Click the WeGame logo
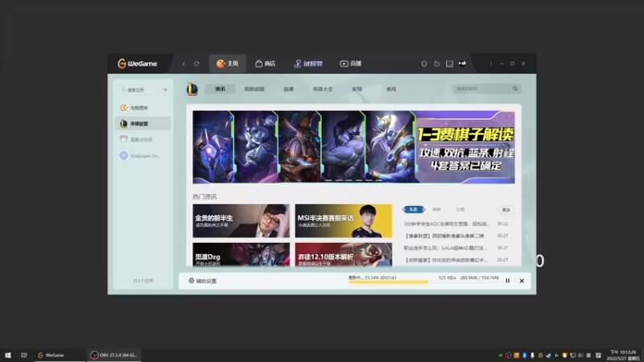644x362 pixels. [137, 64]
